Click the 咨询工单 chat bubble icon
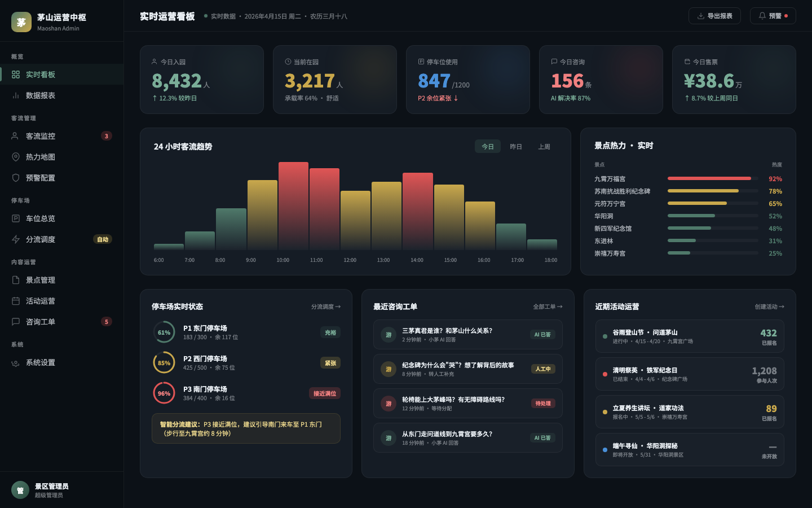Screen dimensions: 812x508 pyautogui.click(x=16, y=322)
